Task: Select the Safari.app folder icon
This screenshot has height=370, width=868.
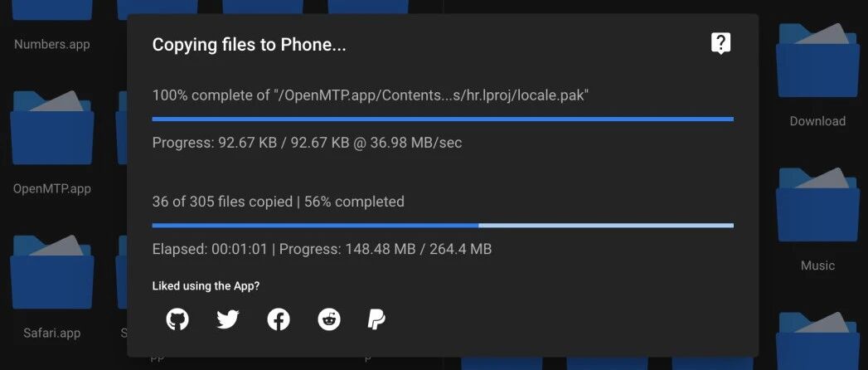Action: point(52,272)
